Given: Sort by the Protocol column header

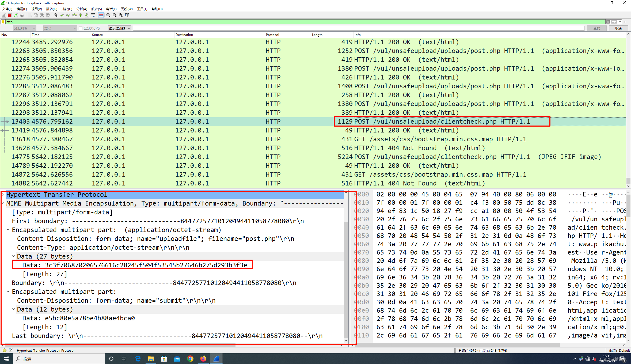Looking at the screenshot, I should click(x=287, y=35).
